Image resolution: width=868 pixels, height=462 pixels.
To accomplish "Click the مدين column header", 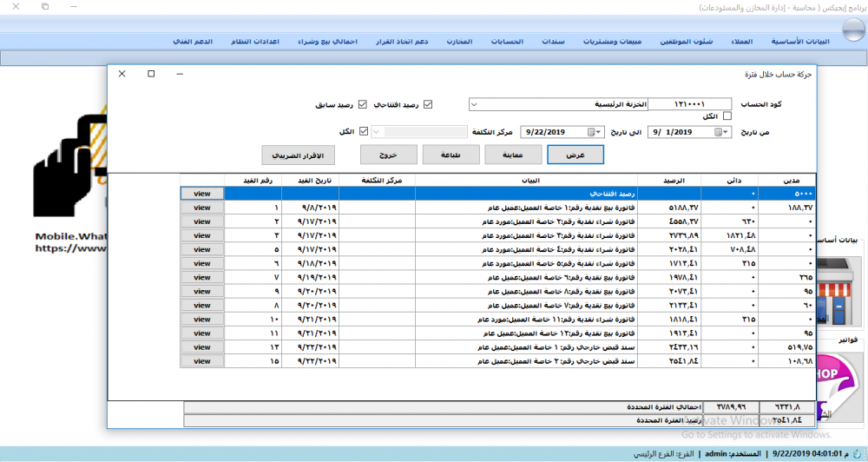I will click(786, 181).
